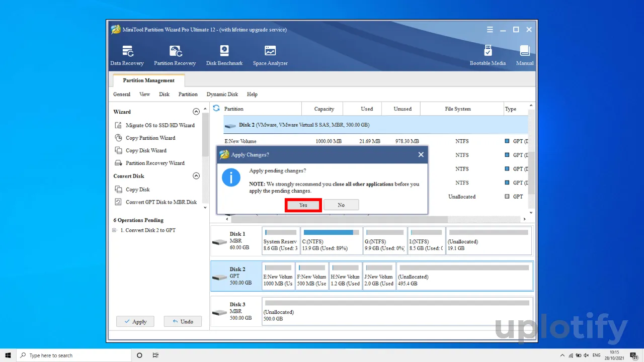
Task: Open the Disk menu
Action: pos(165,94)
